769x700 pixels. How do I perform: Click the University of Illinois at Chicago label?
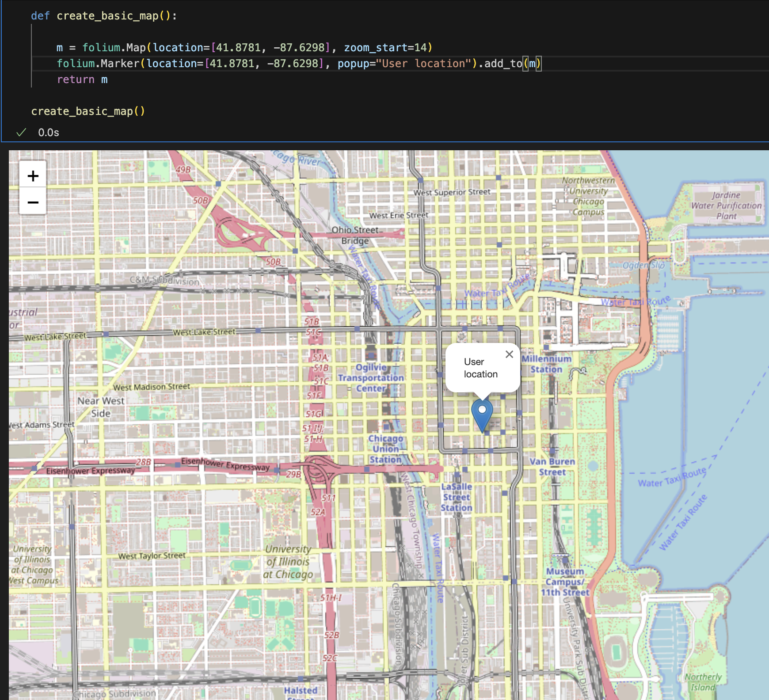[288, 562]
